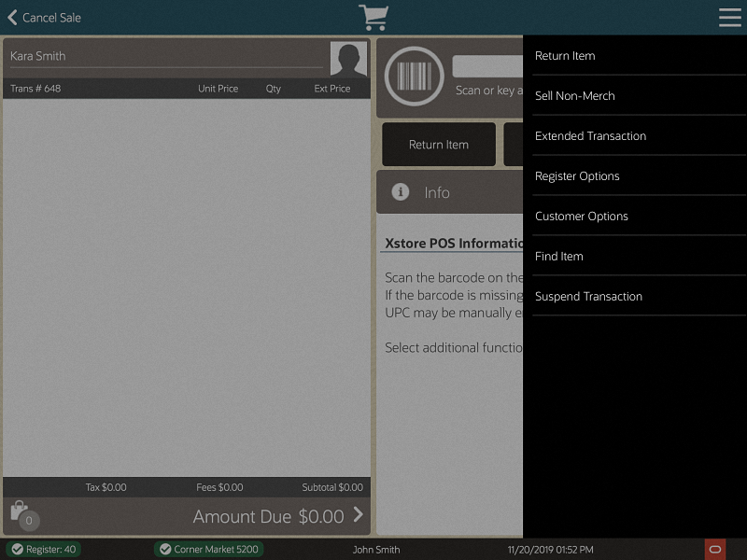This screenshot has width=747, height=560.
Task: Click Cancel Sale text link
Action: click(51, 18)
